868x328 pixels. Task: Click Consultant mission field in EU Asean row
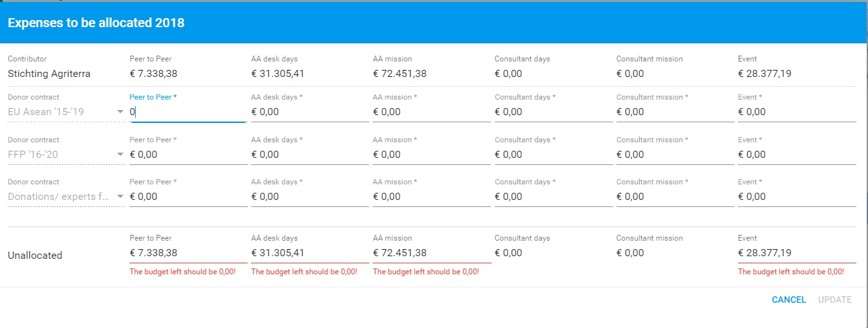pyautogui.click(x=675, y=112)
